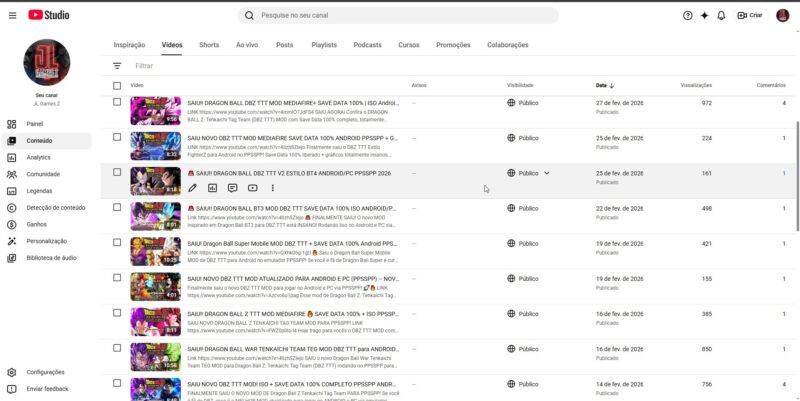Open Enviar feedback in the sidebar

point(46,389)
